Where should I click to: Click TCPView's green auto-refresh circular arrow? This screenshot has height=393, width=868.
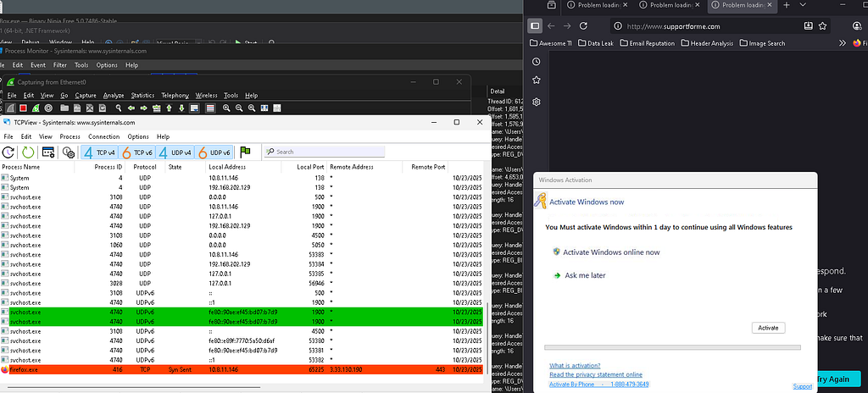(28, 152)
